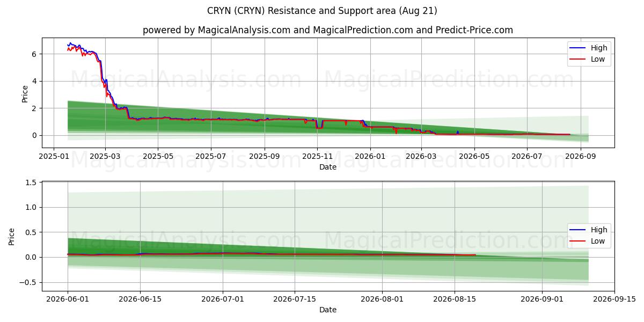Click the '2026-08-01' x-axis label on the bottom chart
The width and height of the screenshot is (644, 322).
383,299
